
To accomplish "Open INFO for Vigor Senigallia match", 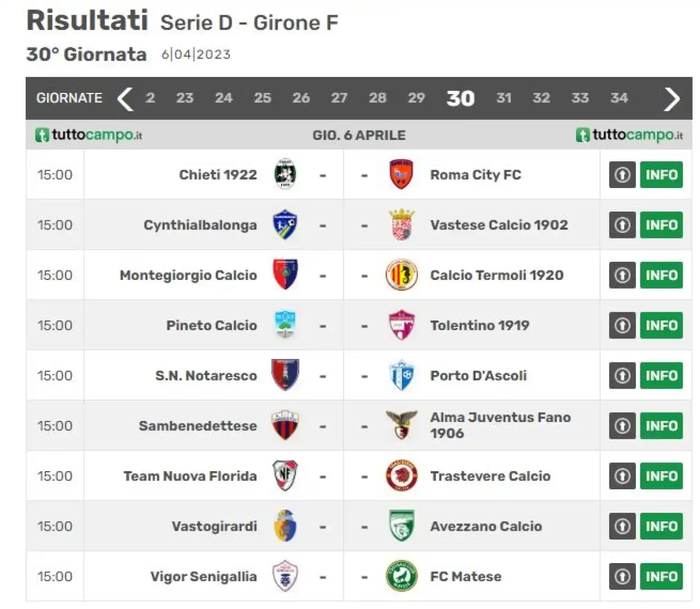I will pyautogui.click(x=662, y=576).
